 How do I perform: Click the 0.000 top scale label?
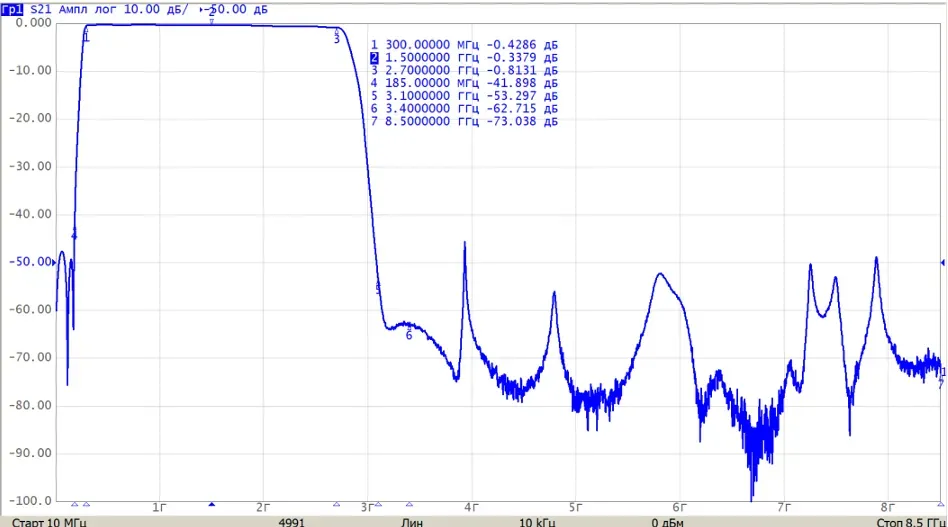click(x=33, y=23)
